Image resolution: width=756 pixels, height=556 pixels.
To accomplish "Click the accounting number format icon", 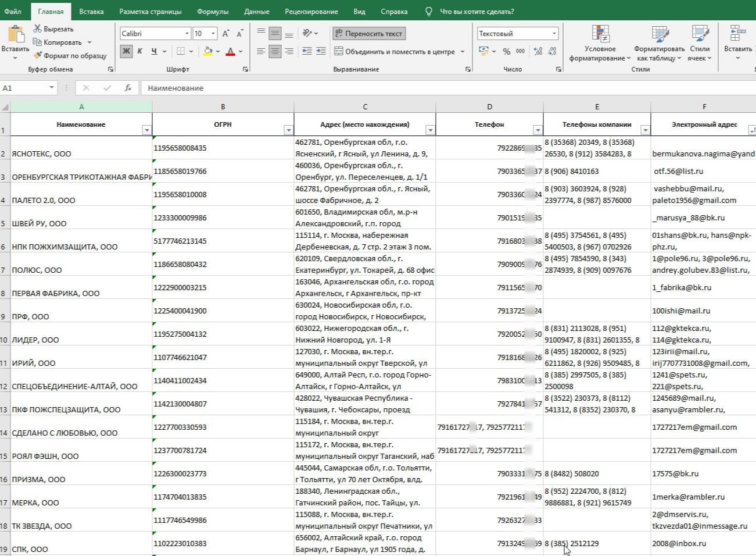I will pyautogui.click(x=483, y=51).
